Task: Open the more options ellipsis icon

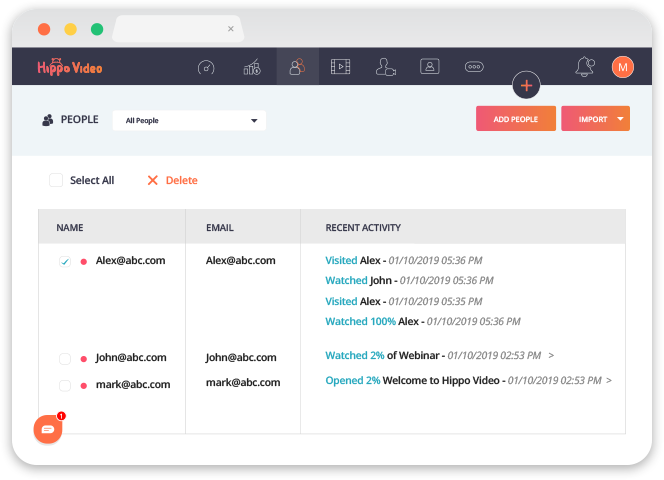Action: point(475,67)
